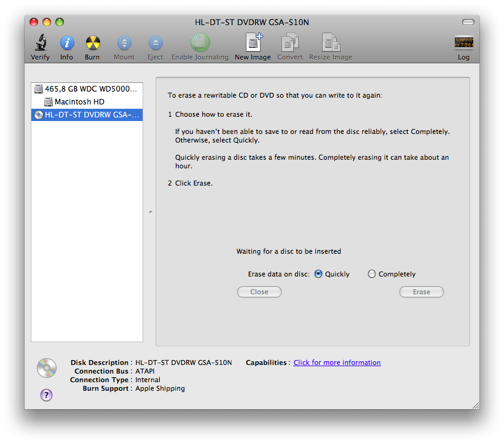Screen dimensions: 504x443
Task: Click the '2 Click Erase.' instruction text
Action: [190, 183]
